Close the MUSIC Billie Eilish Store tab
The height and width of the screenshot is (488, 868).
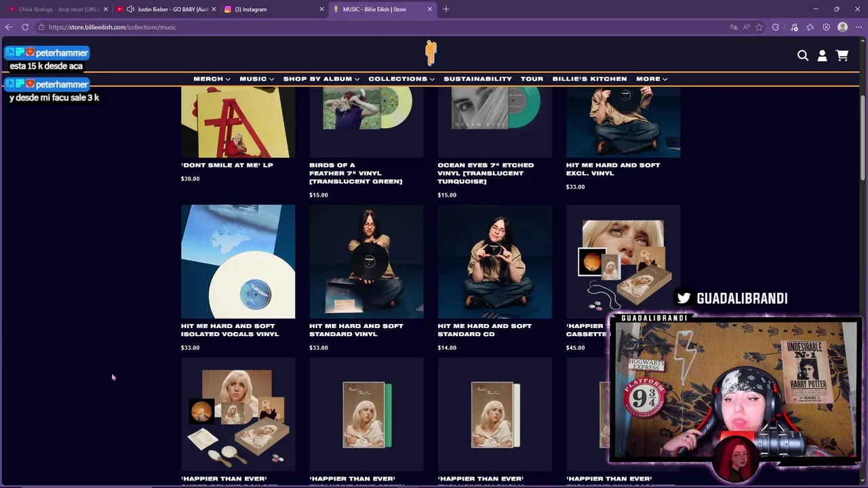click(x=430, y=9)
